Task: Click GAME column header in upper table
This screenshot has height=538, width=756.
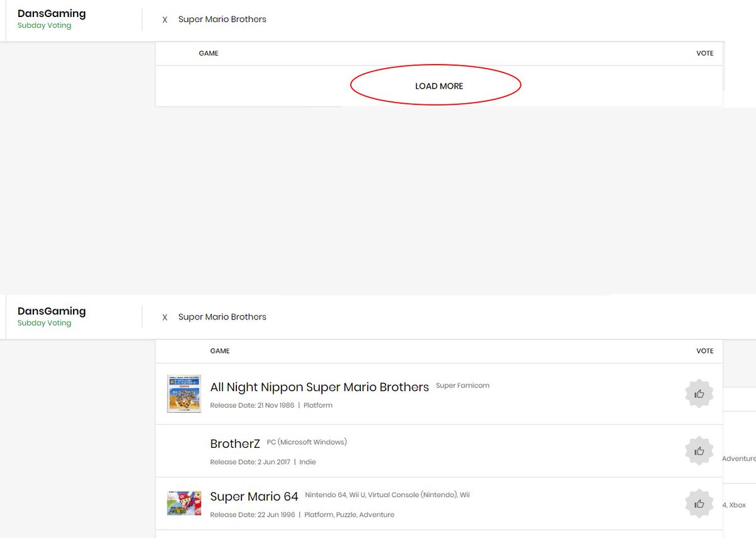Action: [x=209, y=54]
